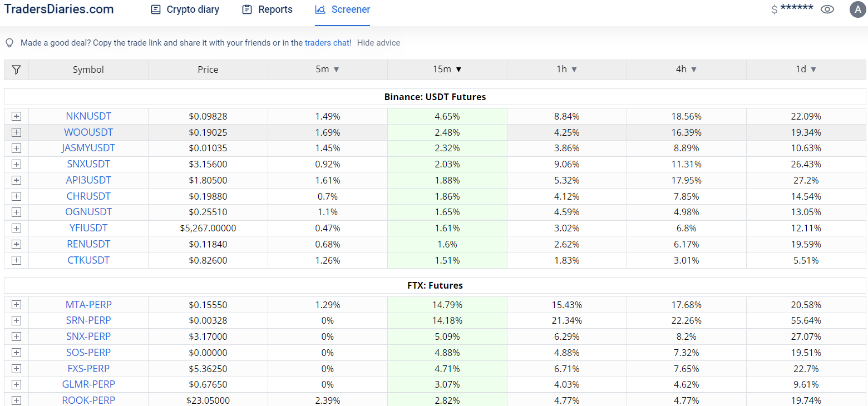The width and height of the screenshot is (868, 406).
Task: Expand the SRN-PERP row details
Action: tap(16, 320)
